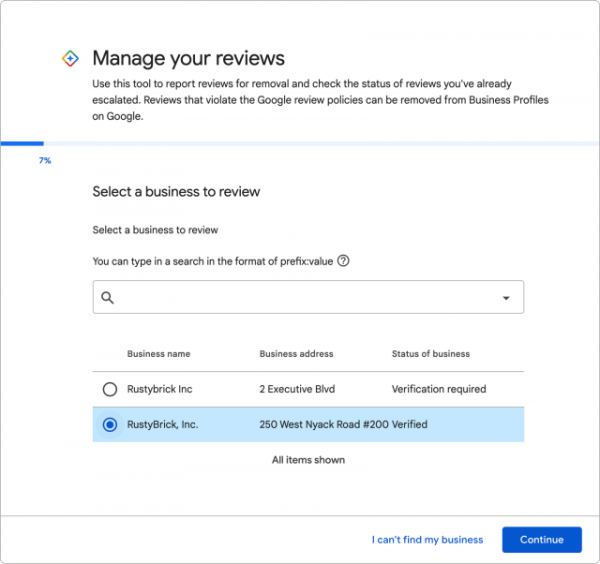
Task: Click the blue progress bar at 7%
Action: click(22, 143)
